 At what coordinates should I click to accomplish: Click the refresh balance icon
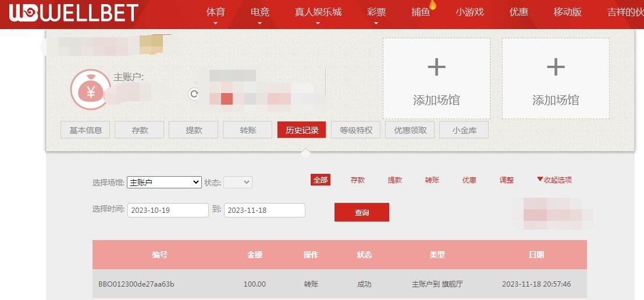[194, 94]
